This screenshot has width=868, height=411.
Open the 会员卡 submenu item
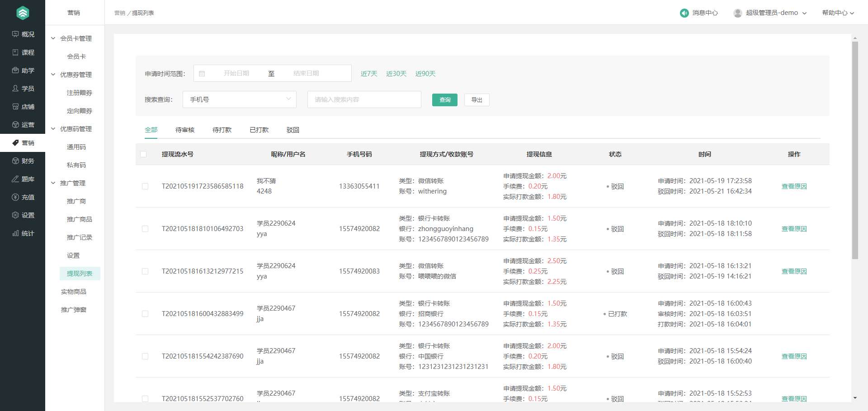click(76, 57)
